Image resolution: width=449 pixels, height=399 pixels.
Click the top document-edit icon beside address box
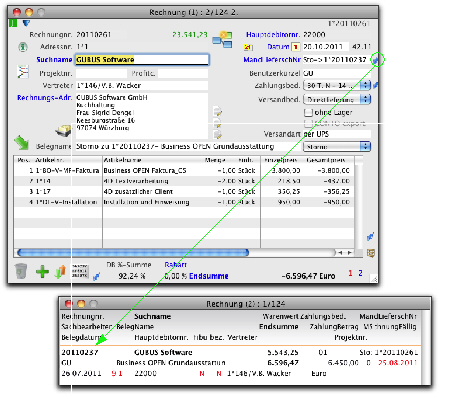(x=218, y=111)
